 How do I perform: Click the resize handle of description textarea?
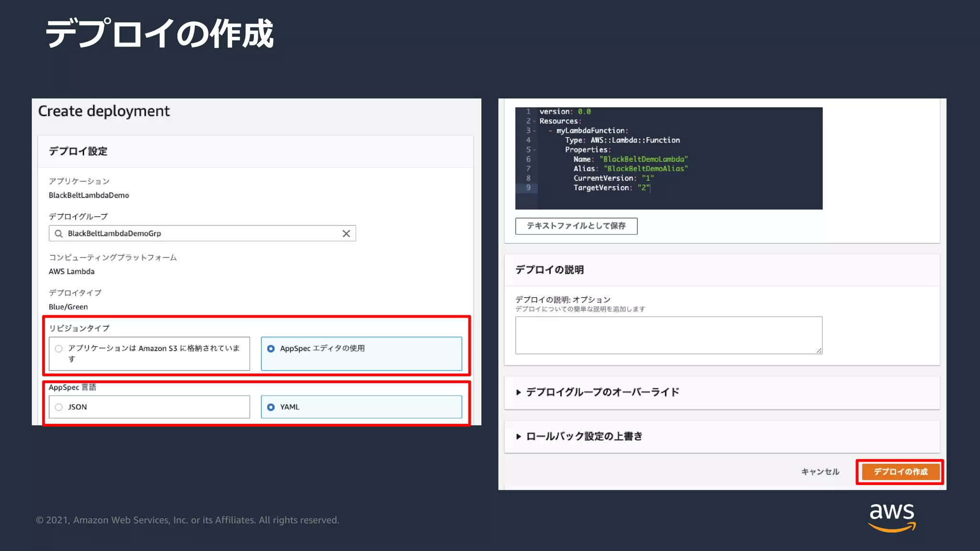point(819,351)
